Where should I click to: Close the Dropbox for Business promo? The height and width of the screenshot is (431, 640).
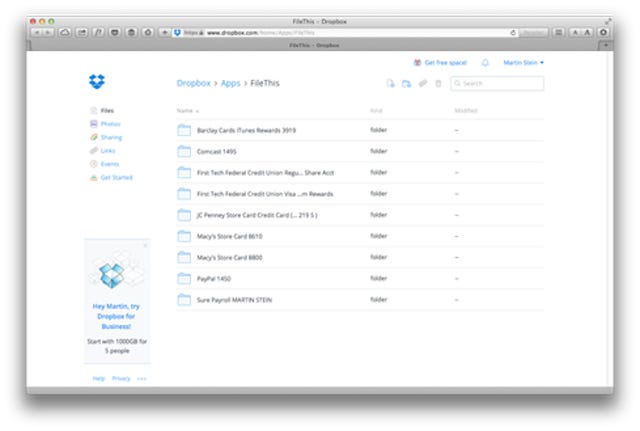click(145, 245)
